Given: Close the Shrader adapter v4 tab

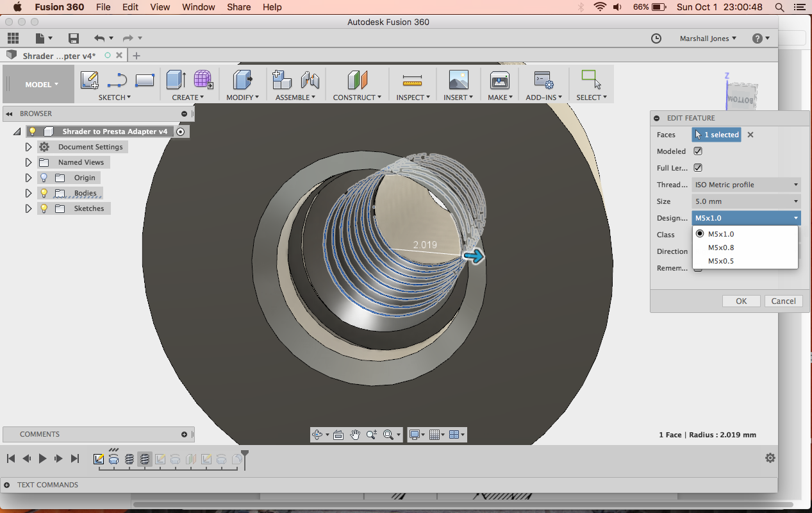Looking at the screenshot, I should (x=119, y=56).
